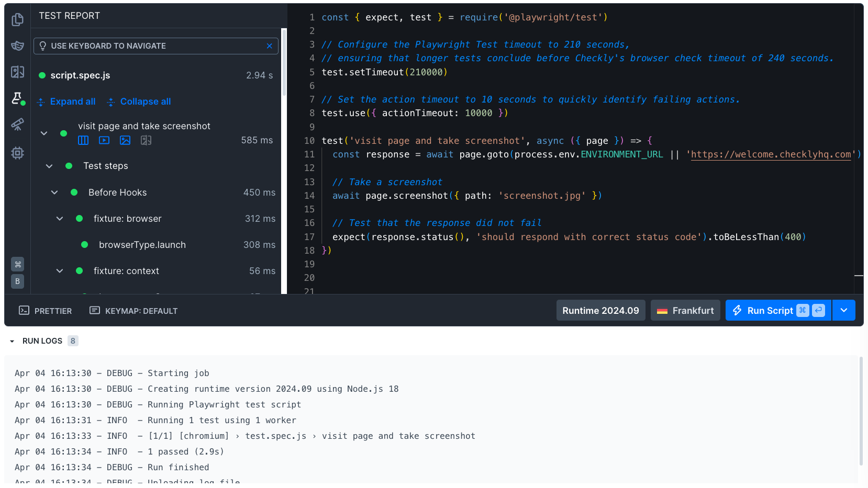The image size is (868, 488).
Task: Collapse the fixture: context step
Action: pos(59,271)
